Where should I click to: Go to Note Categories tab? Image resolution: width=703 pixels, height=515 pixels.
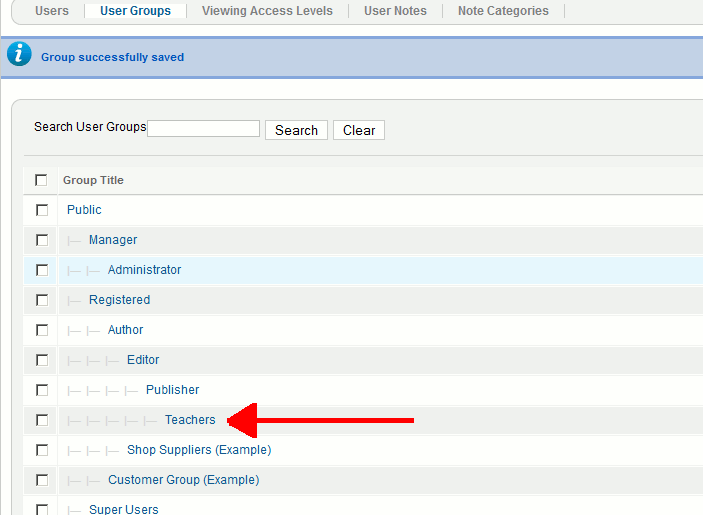pyautogui.click(x=503, y=11)
